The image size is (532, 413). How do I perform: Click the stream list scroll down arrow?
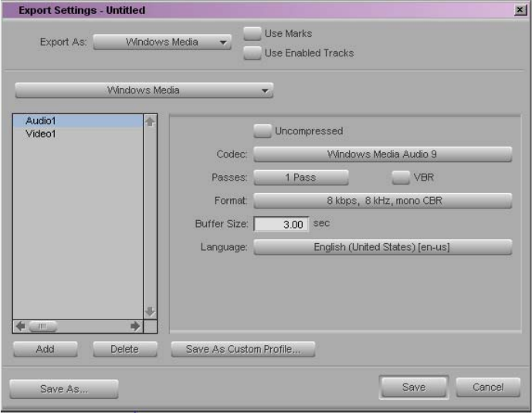pos(150,311)
